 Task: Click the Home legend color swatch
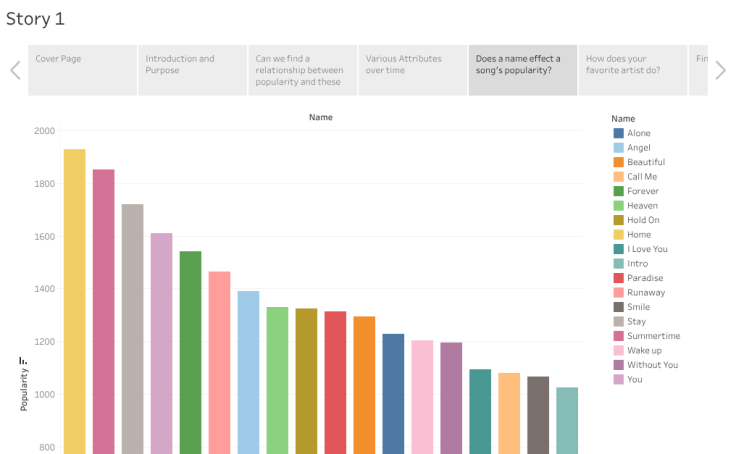(619, 235)
